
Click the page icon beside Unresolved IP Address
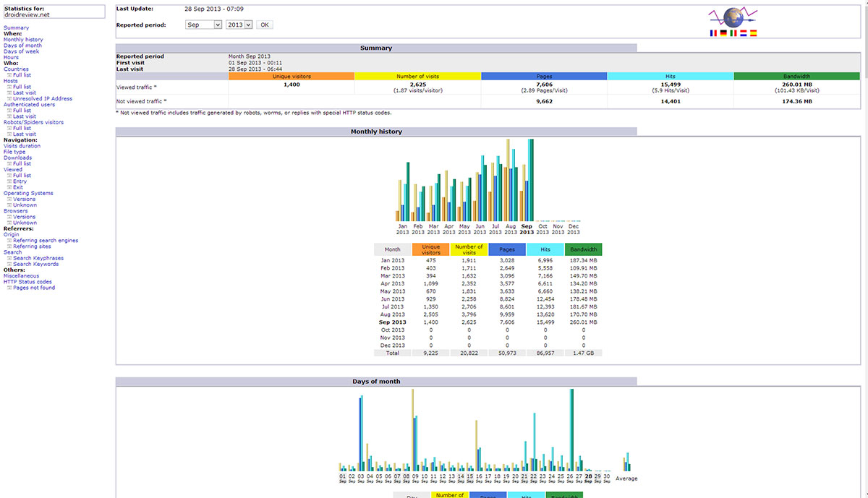pos(9,99)
